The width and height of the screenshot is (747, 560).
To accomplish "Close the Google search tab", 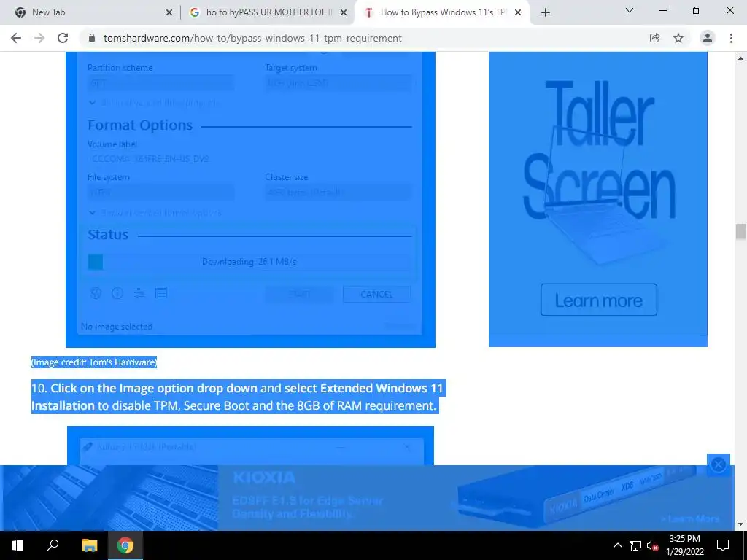I will point(343,13).
